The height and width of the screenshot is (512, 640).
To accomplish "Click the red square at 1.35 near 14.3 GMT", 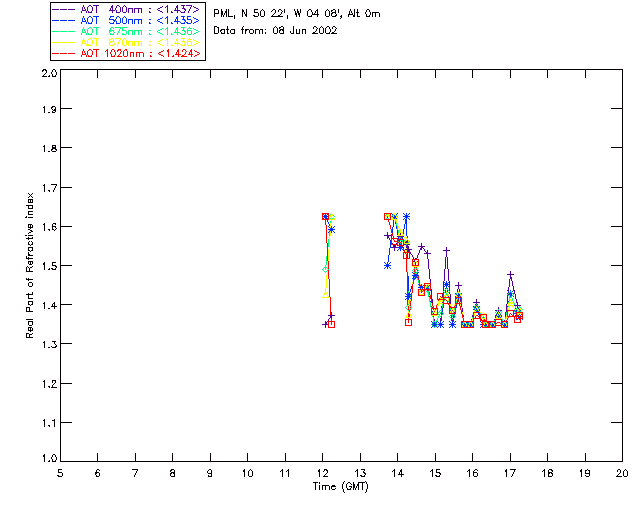I will [x=408, y=322].
